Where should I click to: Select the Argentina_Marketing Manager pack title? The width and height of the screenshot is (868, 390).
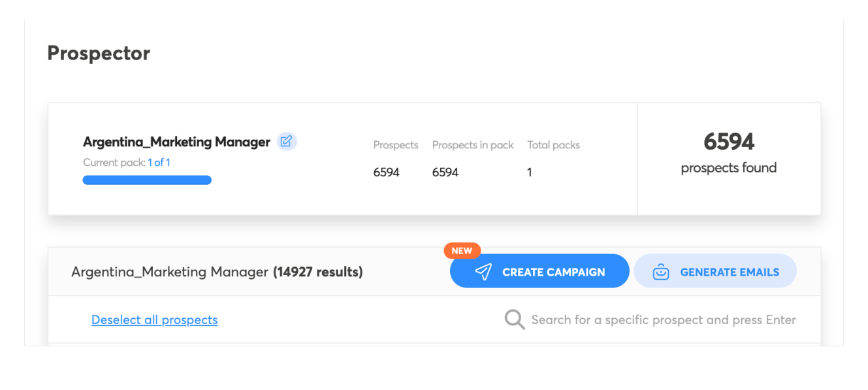[176, 142]
